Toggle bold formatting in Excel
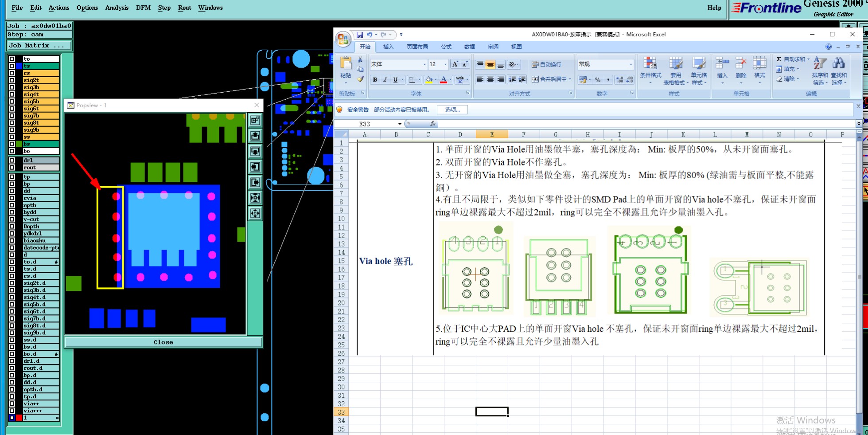The width and height of the screenshot is (868, 435). pos(375,80)
